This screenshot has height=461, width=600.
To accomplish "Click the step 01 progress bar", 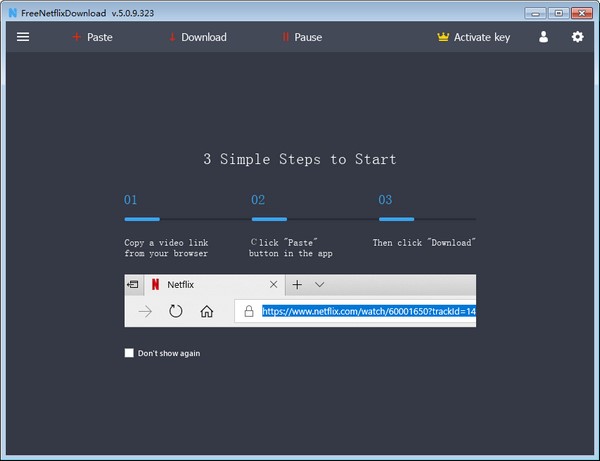I will pos(142,219).
